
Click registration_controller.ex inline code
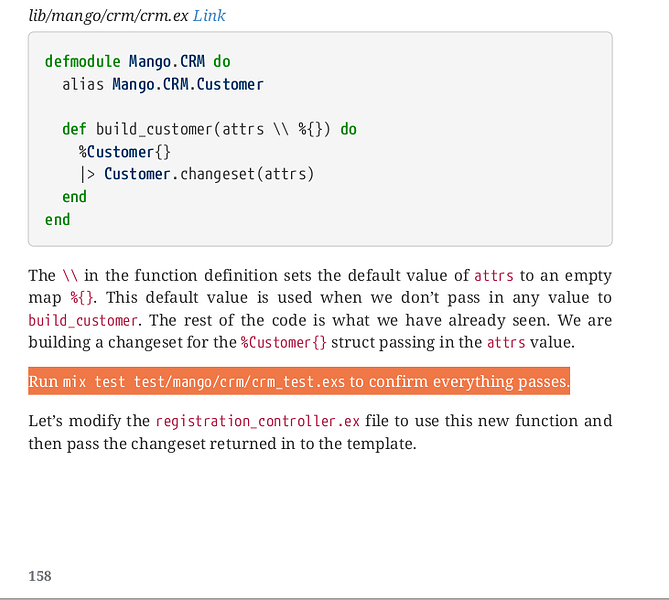tap(258, 421)
